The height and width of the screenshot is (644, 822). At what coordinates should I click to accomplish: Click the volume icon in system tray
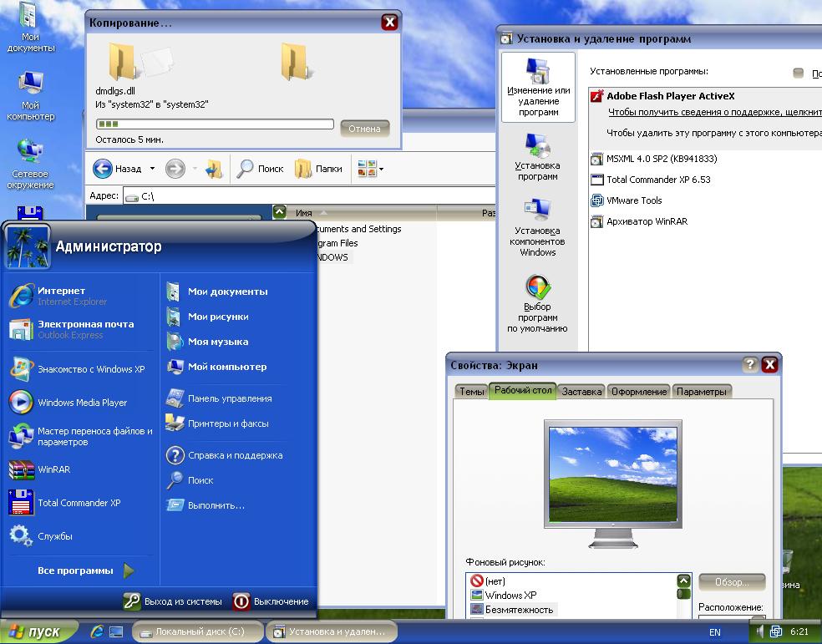[760, 632]
